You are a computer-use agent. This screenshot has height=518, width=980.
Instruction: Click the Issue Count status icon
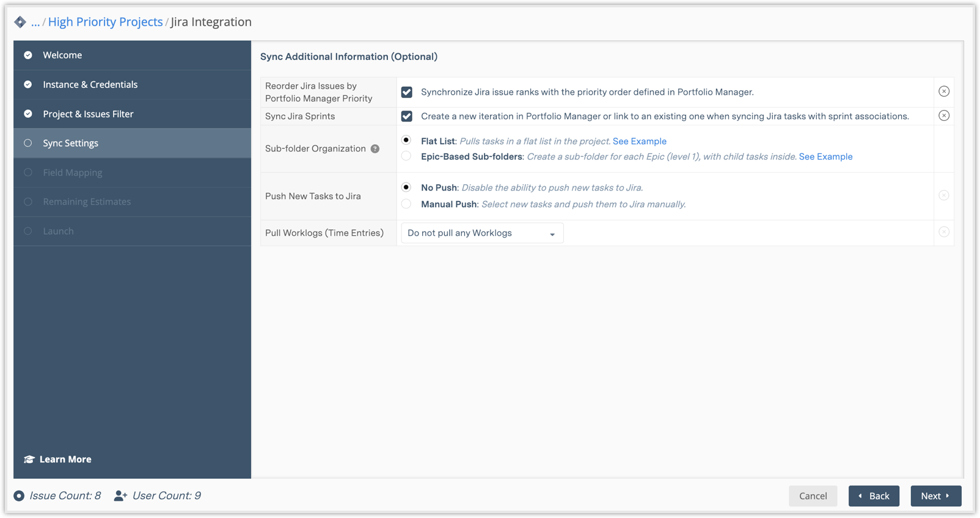tap(19, 496)
